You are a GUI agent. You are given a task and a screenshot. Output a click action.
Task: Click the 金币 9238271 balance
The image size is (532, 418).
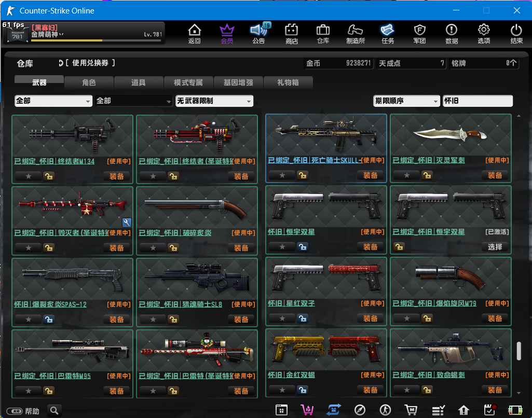(338, 63)
